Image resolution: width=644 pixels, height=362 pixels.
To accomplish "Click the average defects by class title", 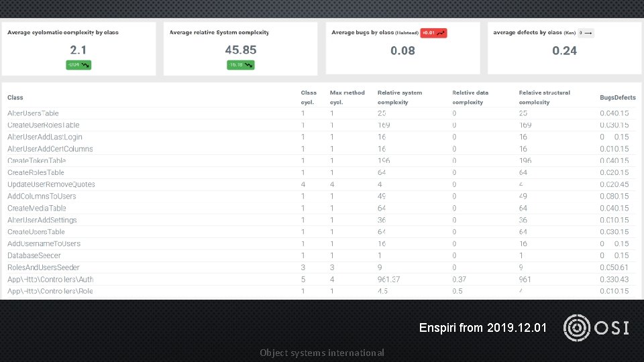I will coord(535,32).
